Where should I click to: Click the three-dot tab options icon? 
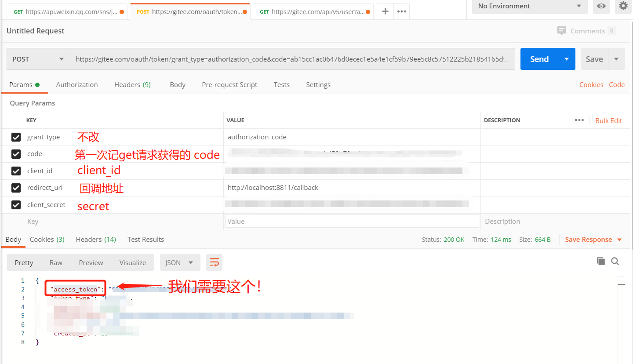coord(401,11)
